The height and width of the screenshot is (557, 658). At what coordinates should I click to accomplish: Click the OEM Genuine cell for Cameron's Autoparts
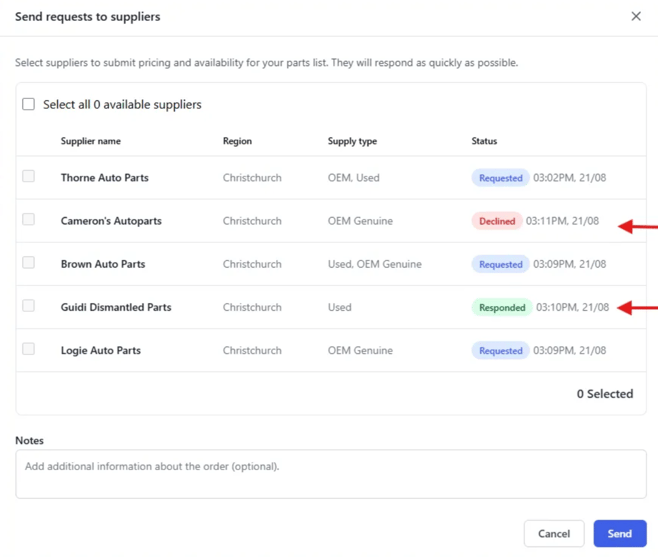pos(360,221)
